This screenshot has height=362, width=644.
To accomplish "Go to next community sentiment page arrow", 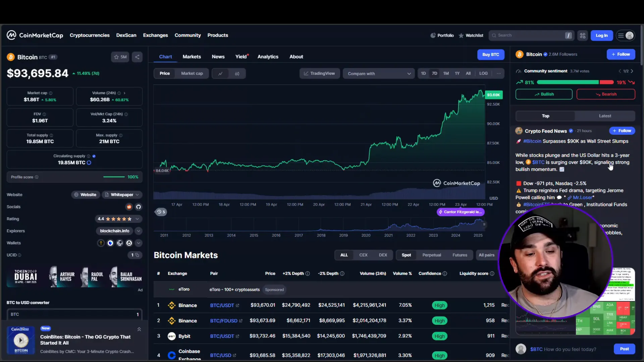I will [632, 71].
